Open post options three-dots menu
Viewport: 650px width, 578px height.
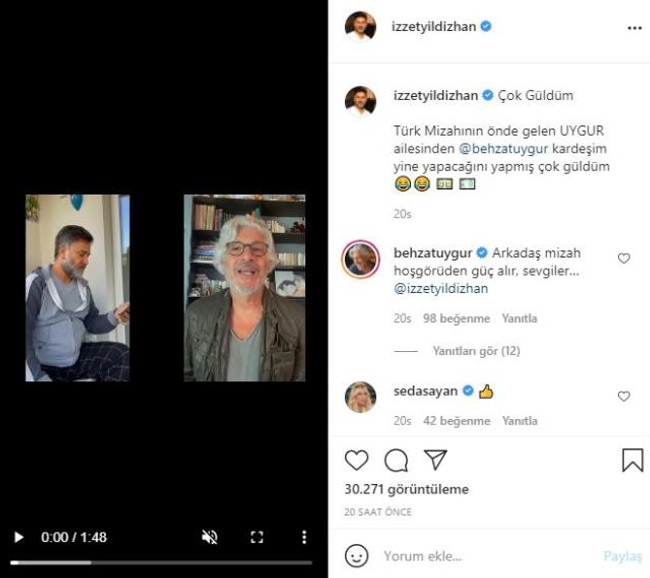tap(634, 28)
